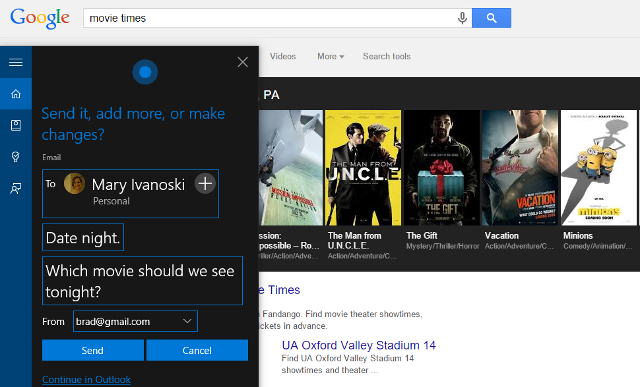Select the Mary Ivanoski recipient field

tap(130, 194)
